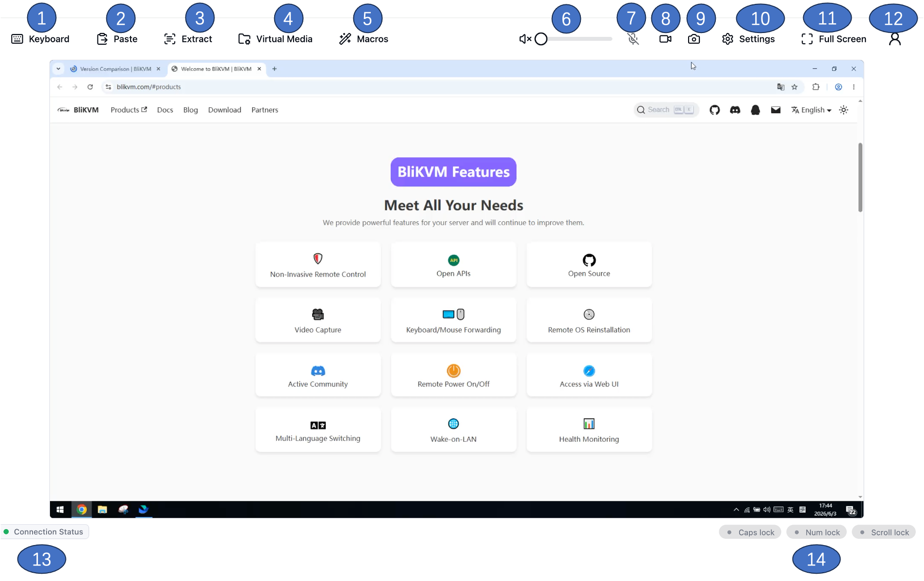Click the browser forward arrow
The image size is (924, 581).
point(75,87)
